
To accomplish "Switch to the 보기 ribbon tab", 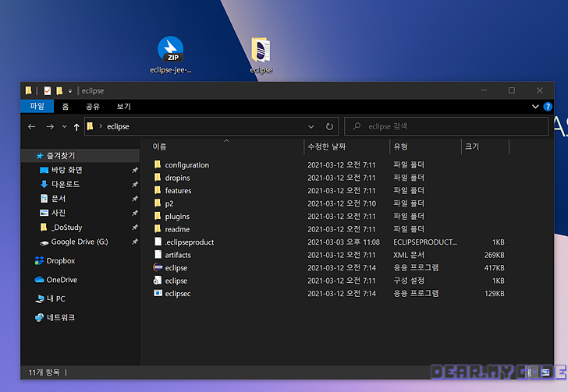I will (123, 107).
